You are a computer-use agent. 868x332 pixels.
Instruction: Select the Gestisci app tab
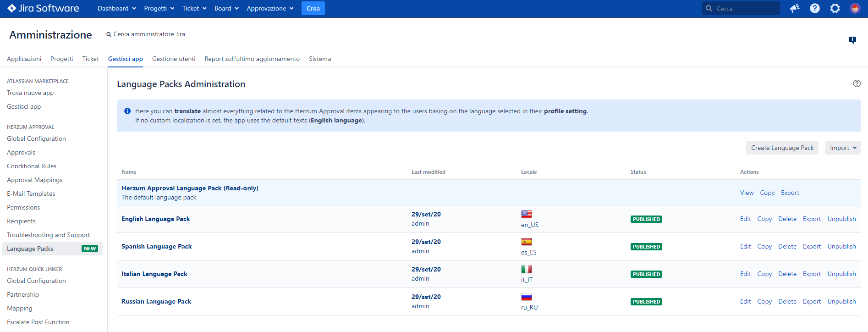coord(126,59)
